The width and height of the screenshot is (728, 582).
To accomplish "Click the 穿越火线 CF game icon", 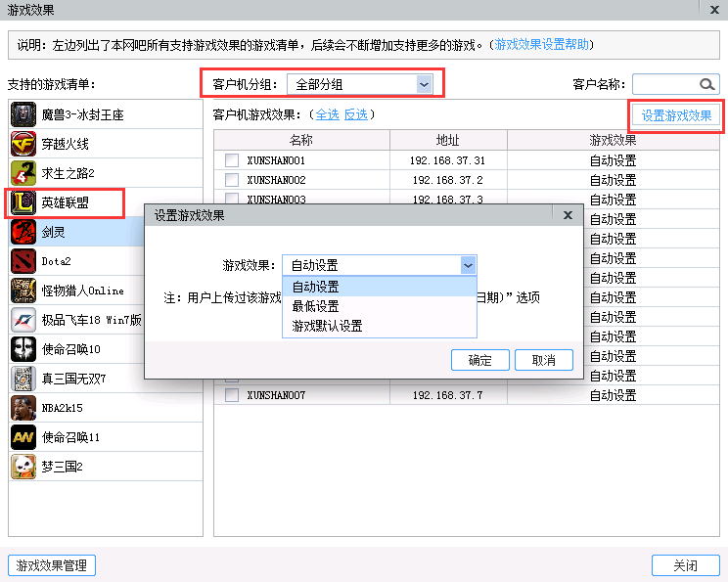I will tap(23, 144).
